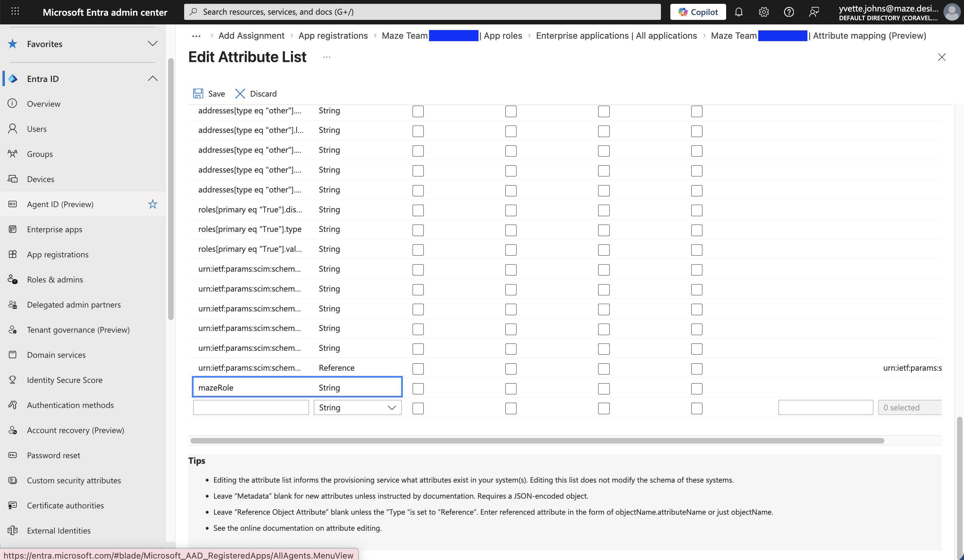
Task: Open the feedback icon
Action: [x=814, y=12]
